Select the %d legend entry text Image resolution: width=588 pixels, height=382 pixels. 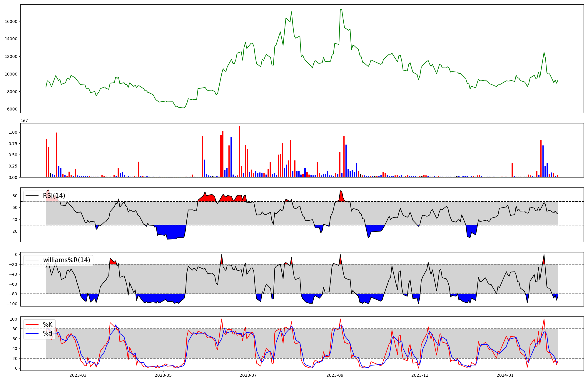point(48,334)
